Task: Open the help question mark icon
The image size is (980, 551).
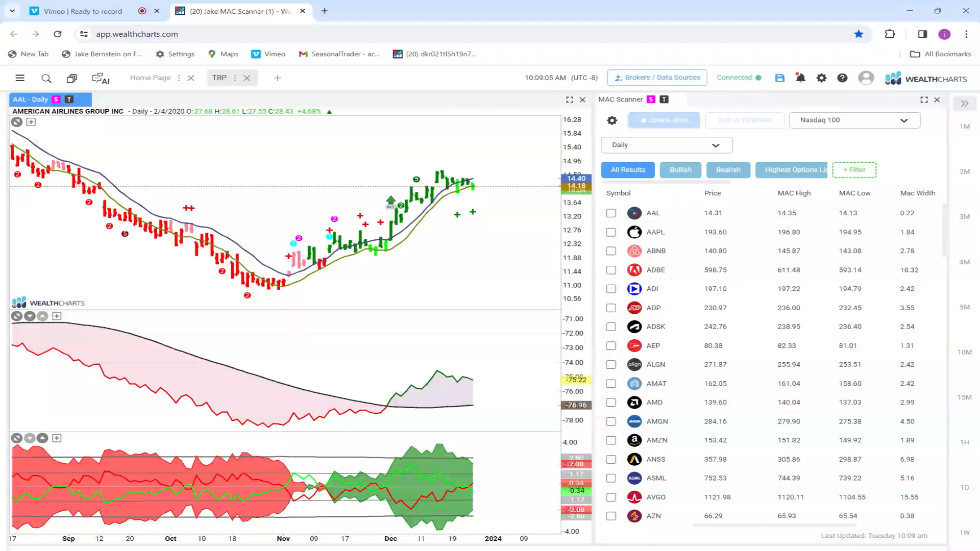Action: click(x=842, y=78)
